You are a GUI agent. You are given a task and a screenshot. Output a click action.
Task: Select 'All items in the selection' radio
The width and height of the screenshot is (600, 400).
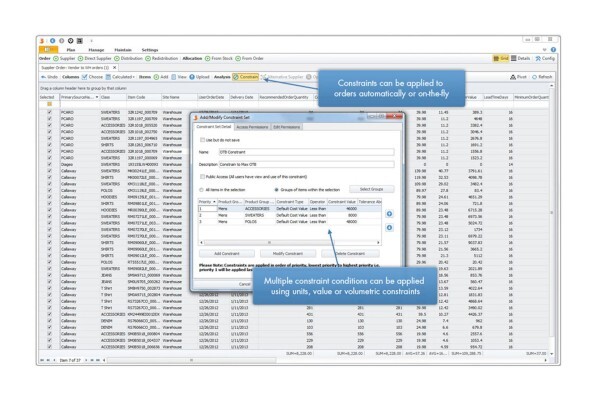pyautogui.click(x=201, y=190)
